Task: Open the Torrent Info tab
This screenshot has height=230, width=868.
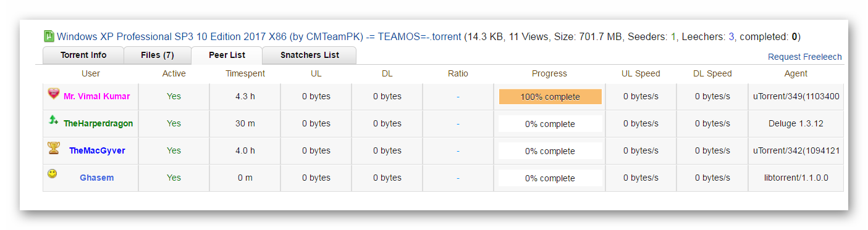Action: point(83,55)
